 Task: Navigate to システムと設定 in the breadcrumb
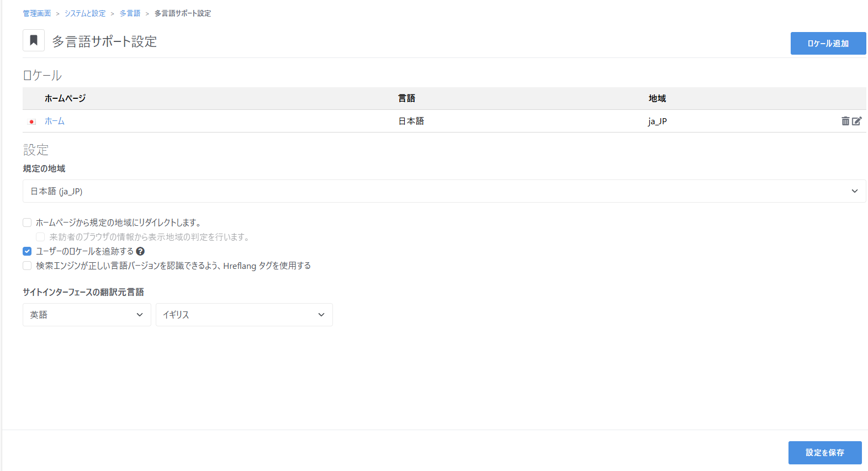point(85,13)
